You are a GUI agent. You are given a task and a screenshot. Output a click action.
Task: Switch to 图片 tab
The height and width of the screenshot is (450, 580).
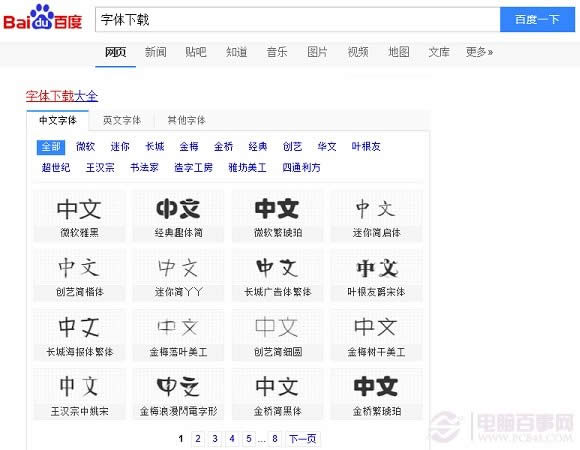coord(317,52)
